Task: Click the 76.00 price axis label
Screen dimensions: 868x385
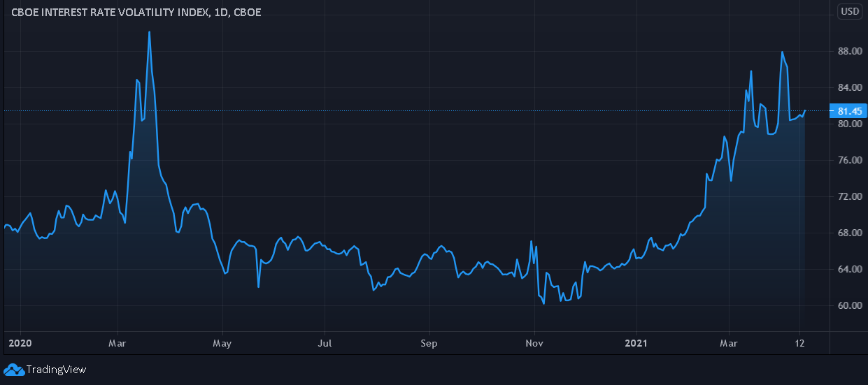Action: [848, 160]
